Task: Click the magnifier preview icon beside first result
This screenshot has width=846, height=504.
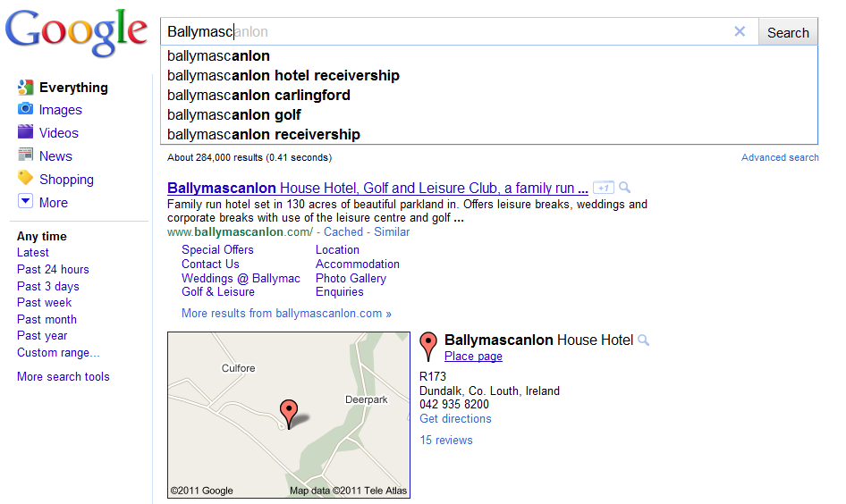Action: [625, 188]
